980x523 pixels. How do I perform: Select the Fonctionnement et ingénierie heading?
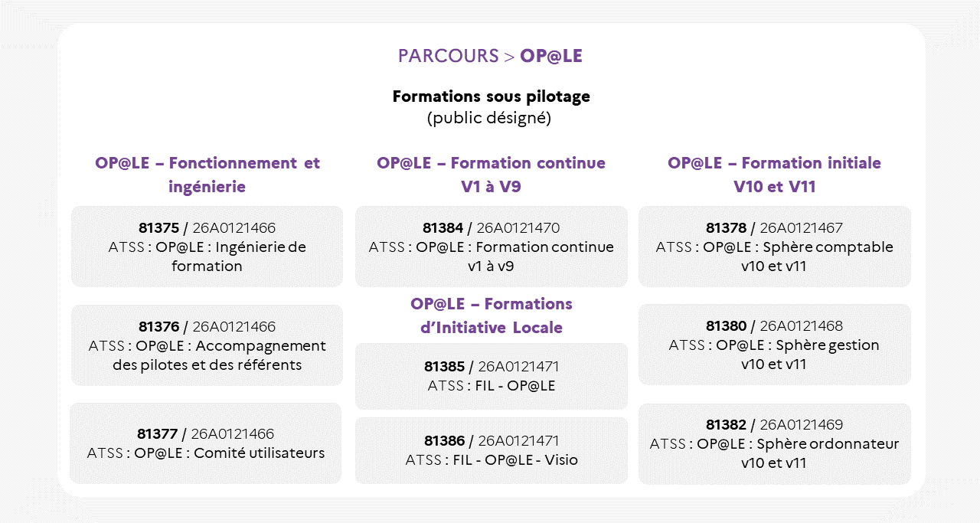pos(207,175)
